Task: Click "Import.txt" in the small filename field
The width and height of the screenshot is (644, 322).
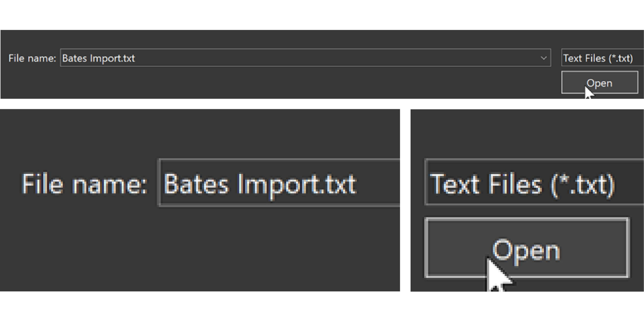Action: pos(113,58)
